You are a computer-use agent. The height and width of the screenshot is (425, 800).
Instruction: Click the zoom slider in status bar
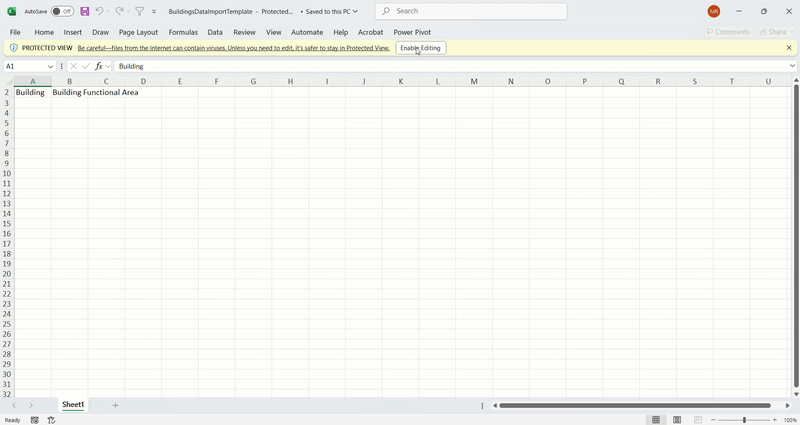point(744,420)
